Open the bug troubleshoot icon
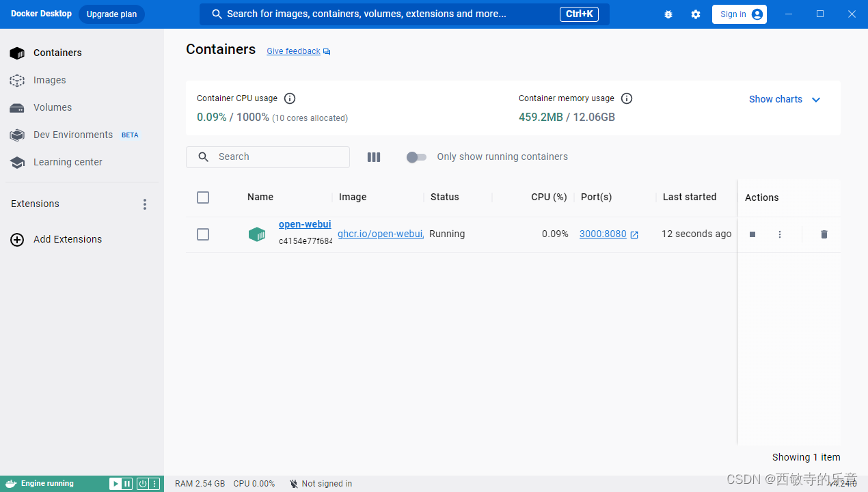 668,14
